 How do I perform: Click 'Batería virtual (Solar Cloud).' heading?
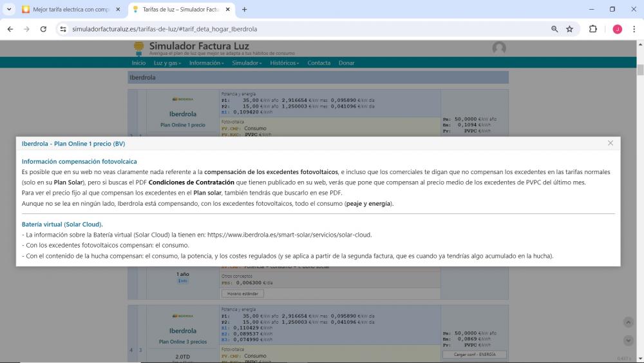pyautogui.click(x=62, y=224)
